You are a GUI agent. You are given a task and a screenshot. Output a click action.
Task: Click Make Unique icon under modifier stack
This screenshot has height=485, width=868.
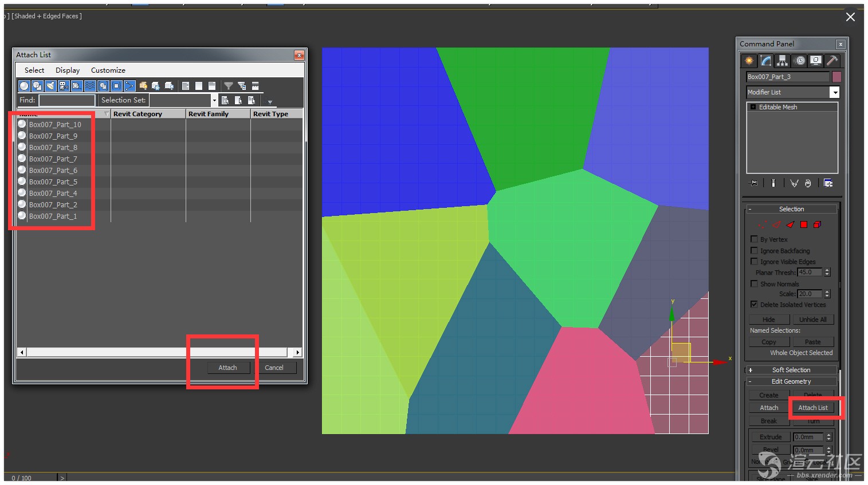pos(794,183)
